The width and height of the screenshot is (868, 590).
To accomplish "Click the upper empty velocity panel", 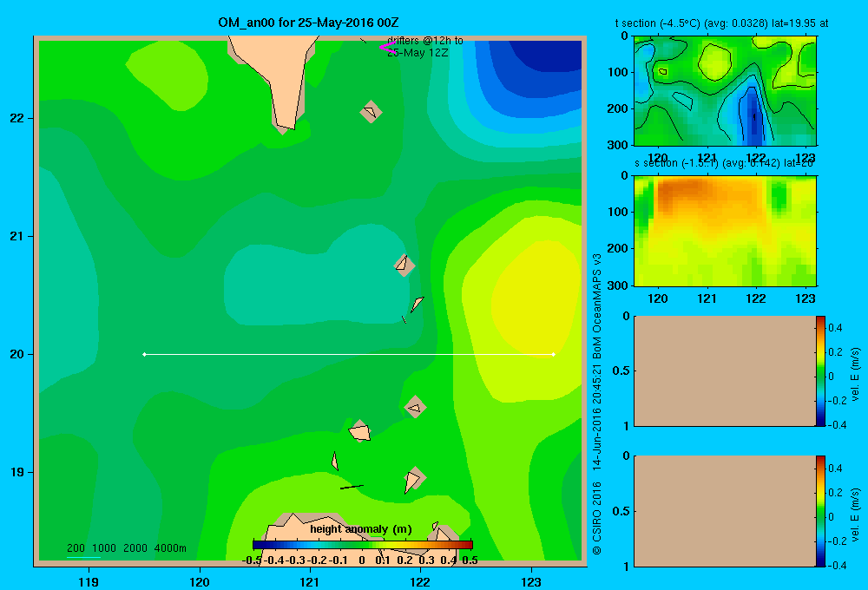I will (725, 371).
